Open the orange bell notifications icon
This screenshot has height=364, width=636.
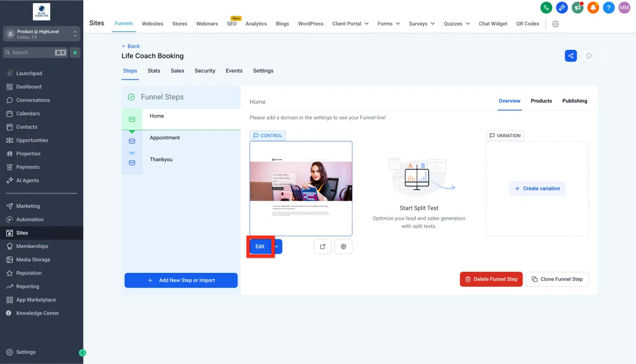point(594,8)
